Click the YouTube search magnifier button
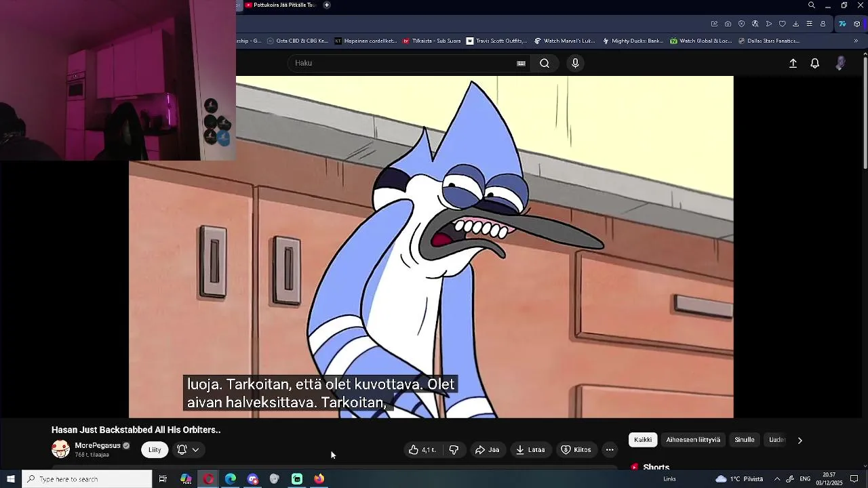 [545, 63]
